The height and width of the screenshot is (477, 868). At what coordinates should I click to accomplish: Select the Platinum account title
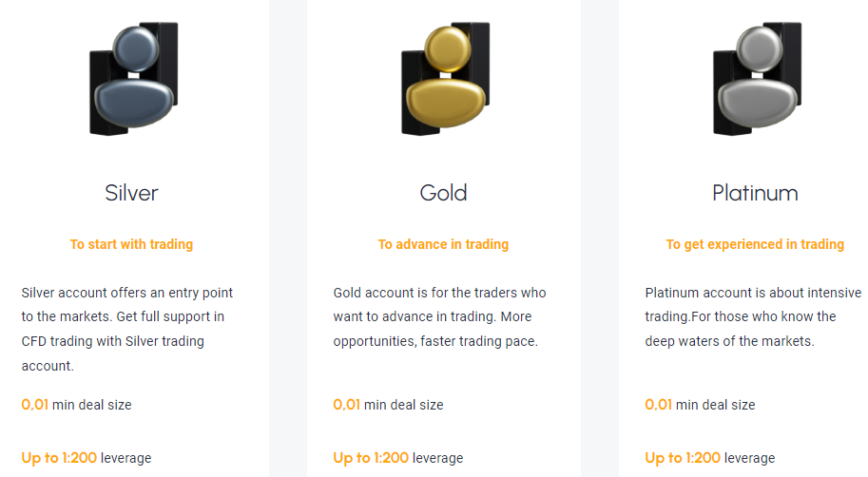755,193
